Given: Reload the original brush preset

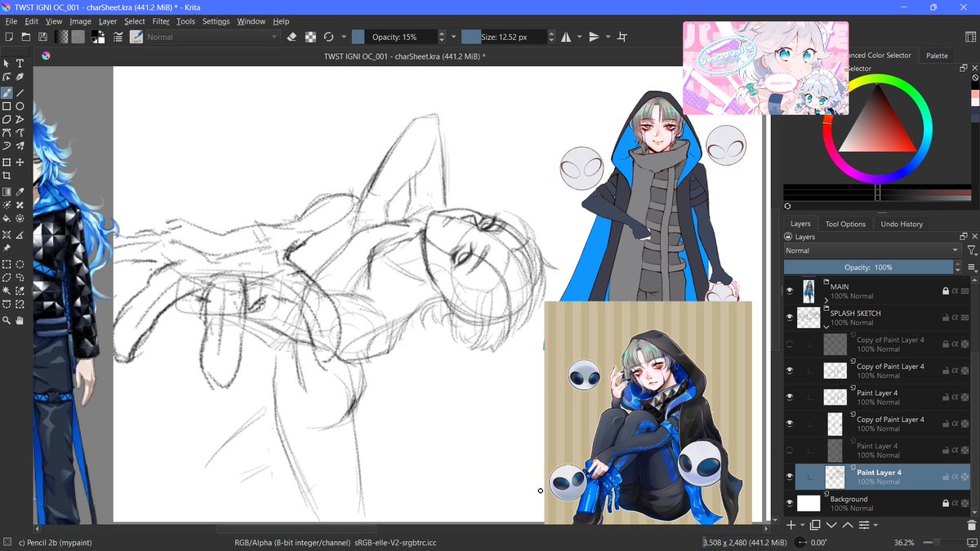Looking at the screenshot, I should [x=328, y=37].
